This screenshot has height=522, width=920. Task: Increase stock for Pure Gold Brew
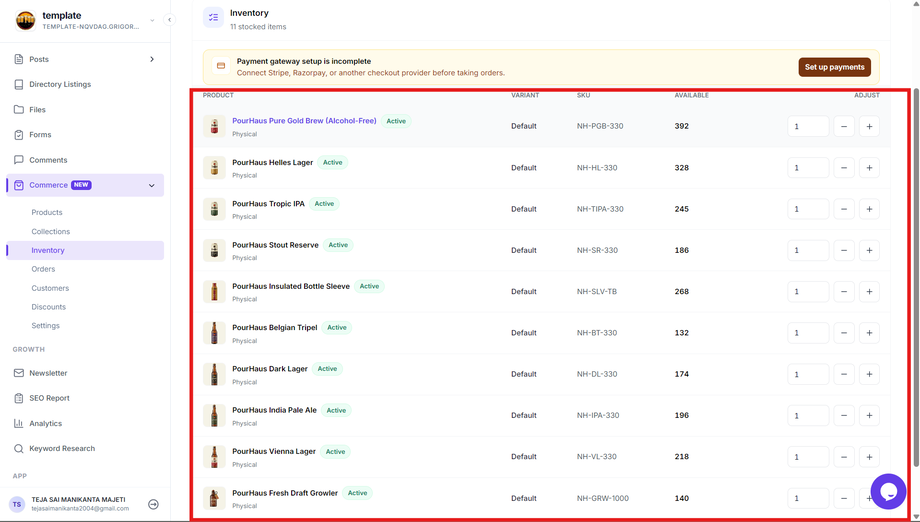click(869, 127)
